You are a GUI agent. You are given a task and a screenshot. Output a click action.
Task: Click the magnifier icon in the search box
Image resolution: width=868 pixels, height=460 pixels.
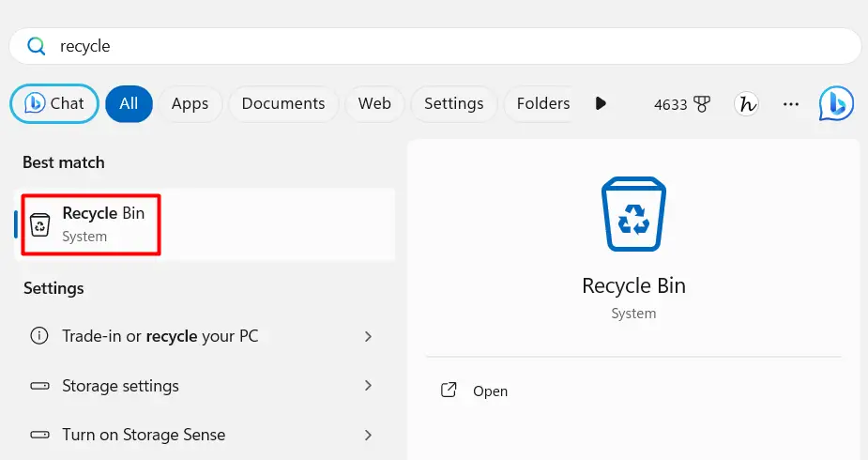[37, 46]
